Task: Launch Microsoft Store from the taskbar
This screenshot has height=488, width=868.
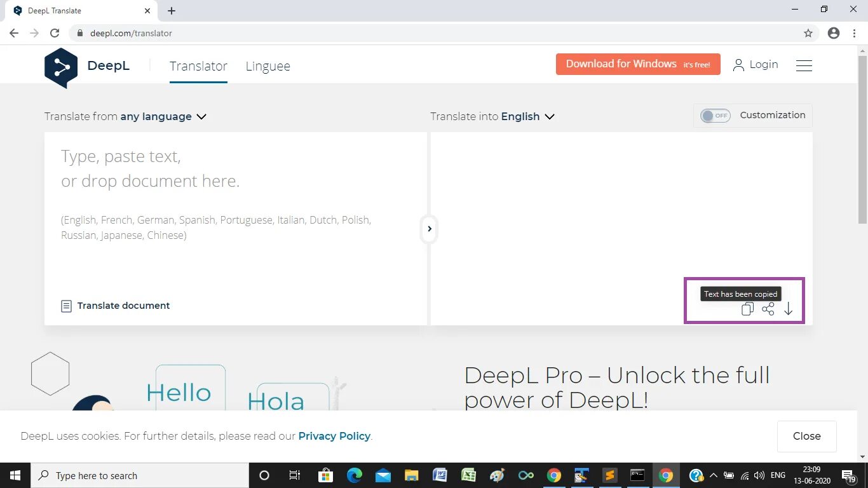Action: coord(325,475)
